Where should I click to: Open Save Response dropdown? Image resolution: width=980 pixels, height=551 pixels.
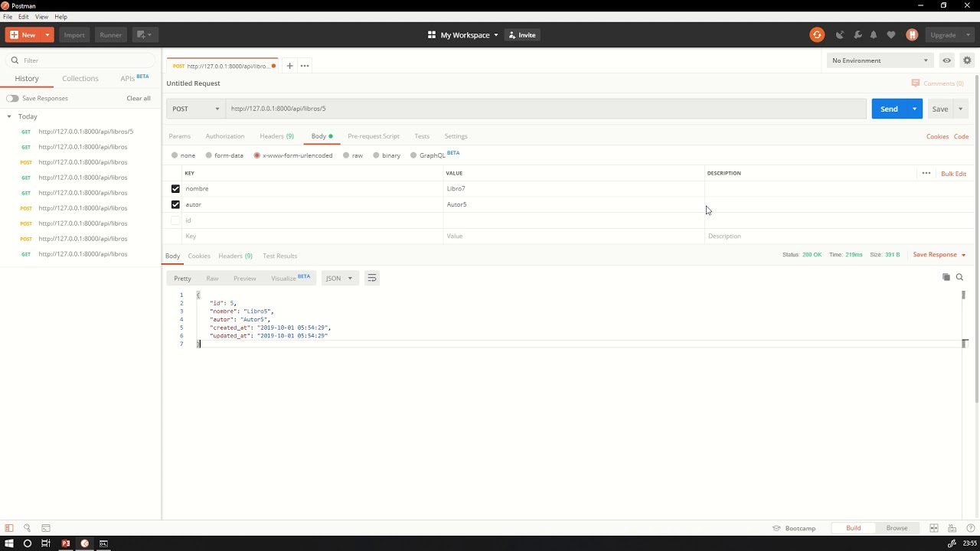point(939,255)
